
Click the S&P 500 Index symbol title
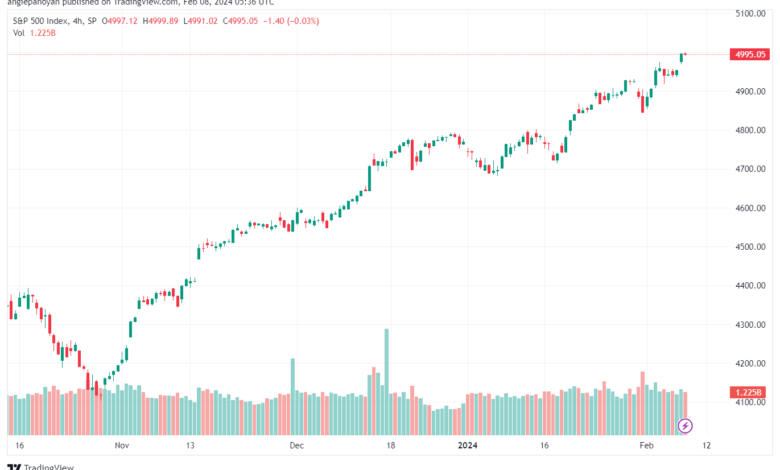(x=41, y=21)
